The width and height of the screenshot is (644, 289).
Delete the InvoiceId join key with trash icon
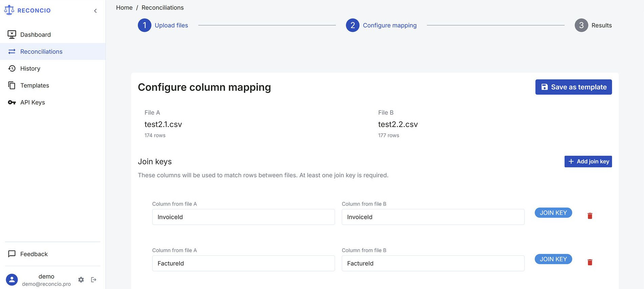coord(590,216)
